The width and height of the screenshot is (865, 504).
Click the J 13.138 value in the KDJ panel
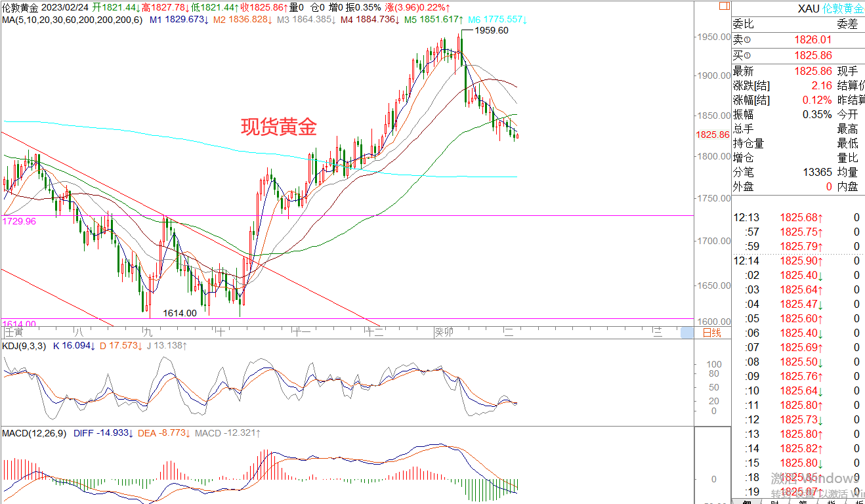pyautogui.click(x=166, y=345)
